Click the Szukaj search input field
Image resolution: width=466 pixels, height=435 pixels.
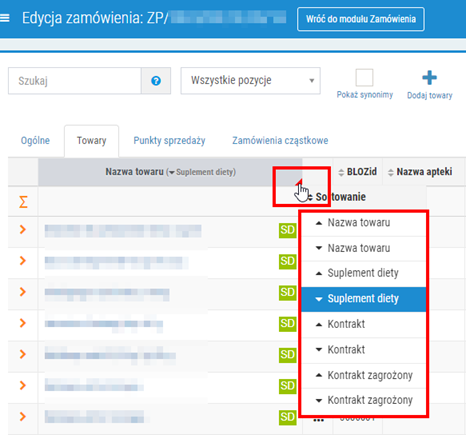coord(75,81)
